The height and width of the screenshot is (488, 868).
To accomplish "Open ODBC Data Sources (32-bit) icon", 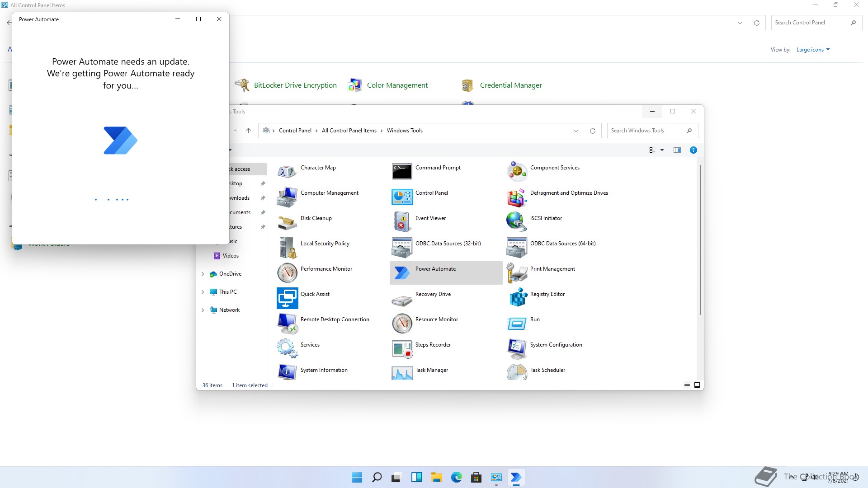I will coord(402,248).
